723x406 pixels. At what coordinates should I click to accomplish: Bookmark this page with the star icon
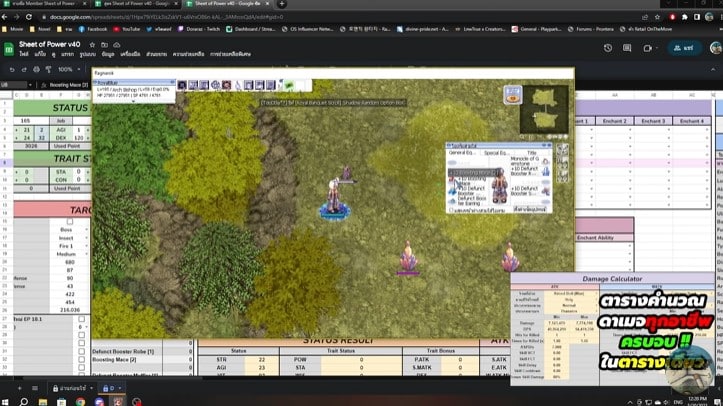pyautogui.click(x=657, y=17)
